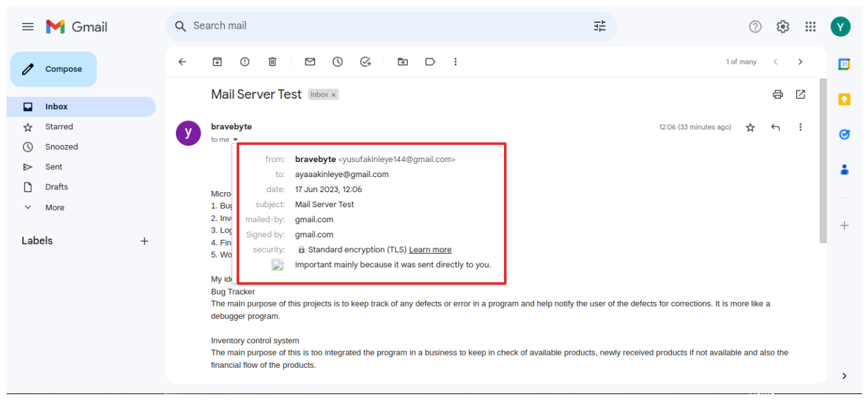Show search options in search bar

pyautogui.click(x=599, y=26)
